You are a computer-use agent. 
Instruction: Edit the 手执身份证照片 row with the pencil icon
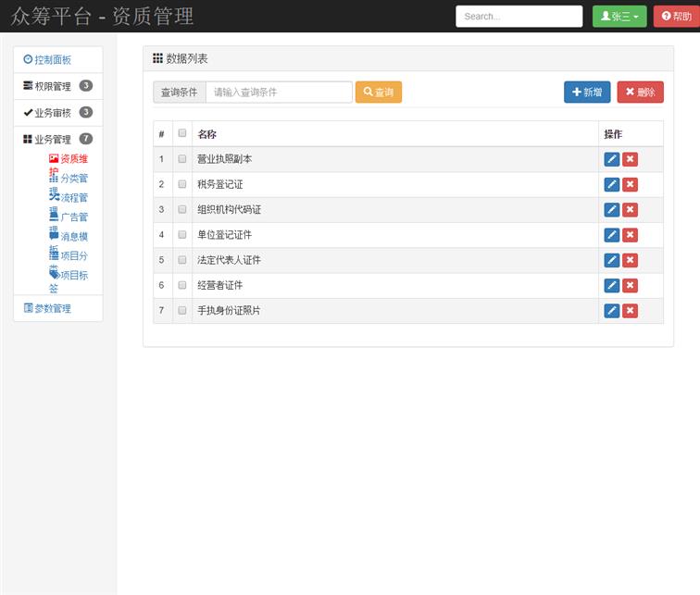612,310
